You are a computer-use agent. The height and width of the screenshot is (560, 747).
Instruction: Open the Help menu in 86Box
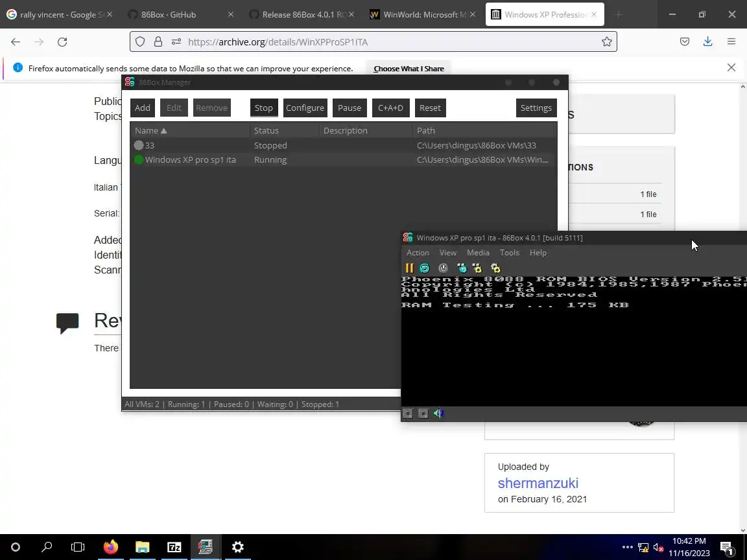point(538,253)
